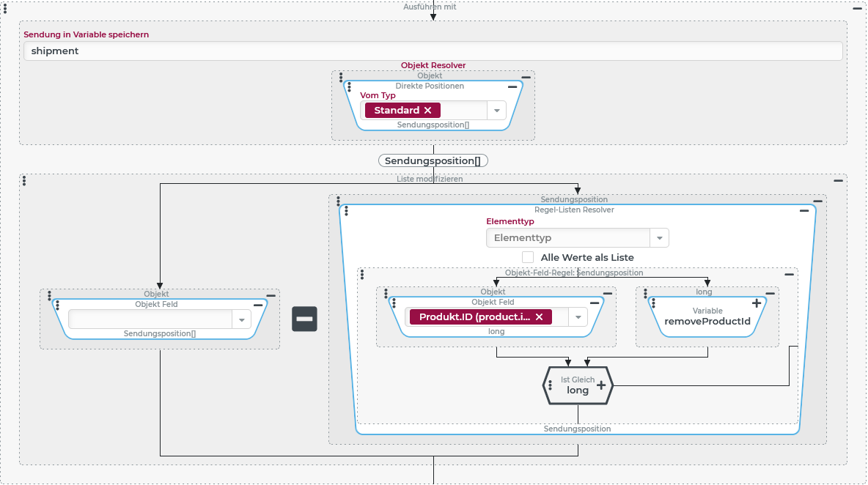
Task: Open dots menu of Regel-Listen Resolver
Action: click(346, 211)
